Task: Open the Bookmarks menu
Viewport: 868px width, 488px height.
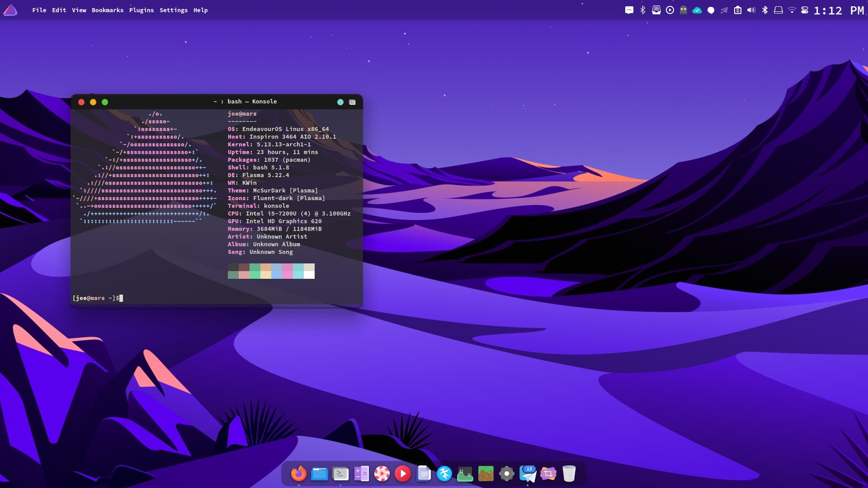Action: pyautogui.click(x=108, y=10)
